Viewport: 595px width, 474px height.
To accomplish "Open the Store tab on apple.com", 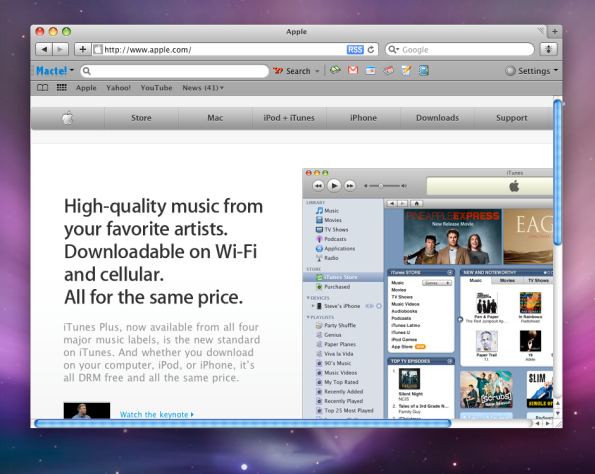I will coord(141,118).
